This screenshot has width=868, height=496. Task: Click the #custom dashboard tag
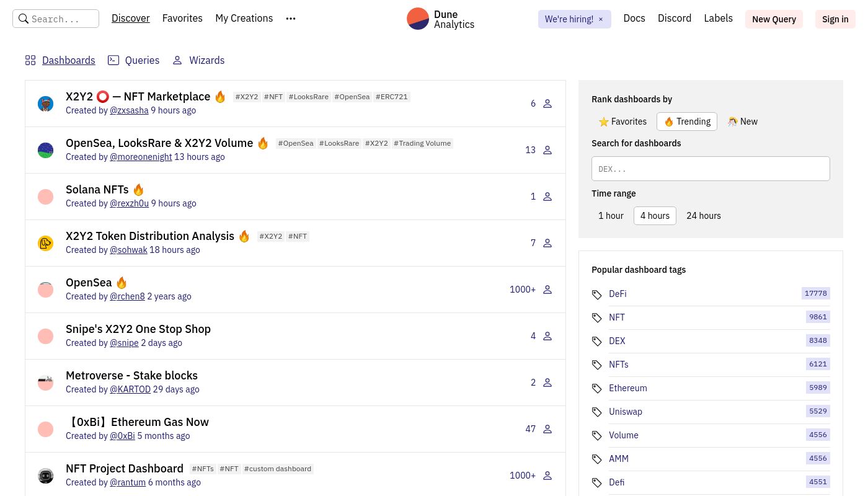278,469
